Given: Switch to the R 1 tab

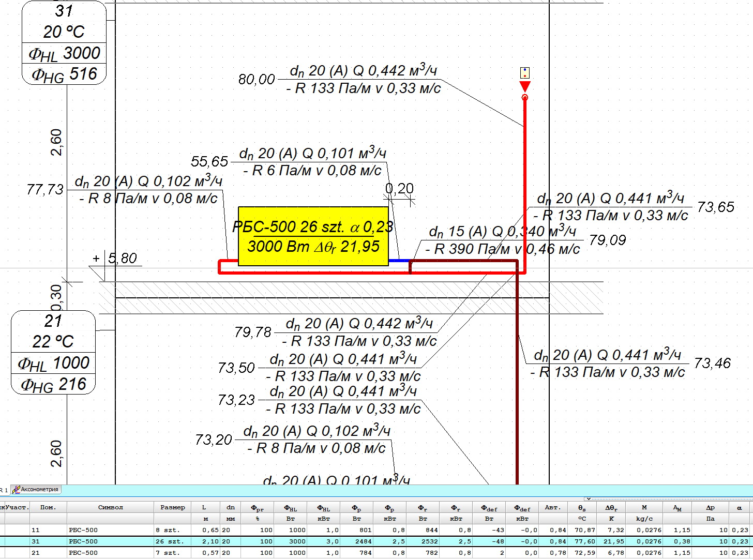Looking at the screenshot, I should (x=4, y=490).
